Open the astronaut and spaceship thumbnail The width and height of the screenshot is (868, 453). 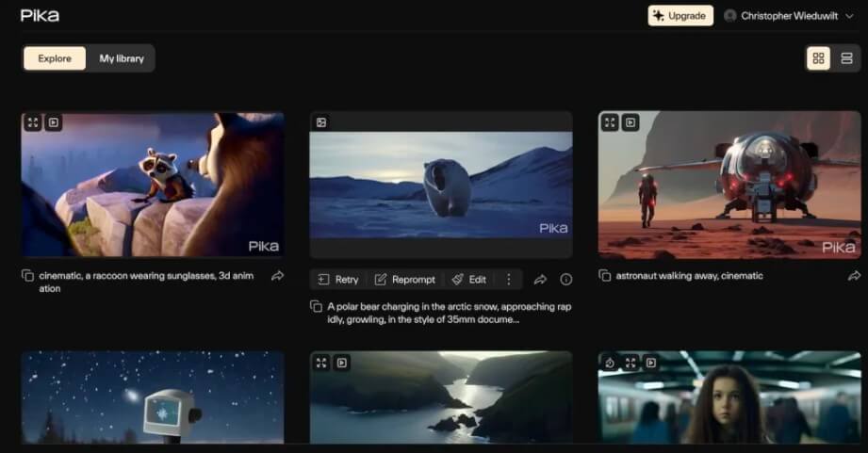(x=729, y=185)
